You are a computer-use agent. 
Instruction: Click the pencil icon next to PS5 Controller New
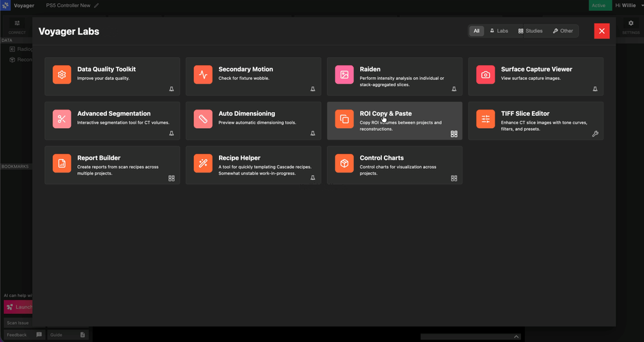pos(96,5)
